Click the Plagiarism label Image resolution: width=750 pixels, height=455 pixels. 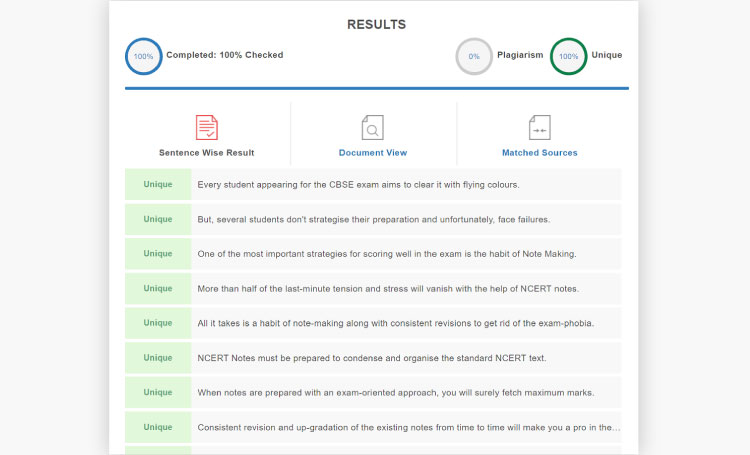(520, 55)
